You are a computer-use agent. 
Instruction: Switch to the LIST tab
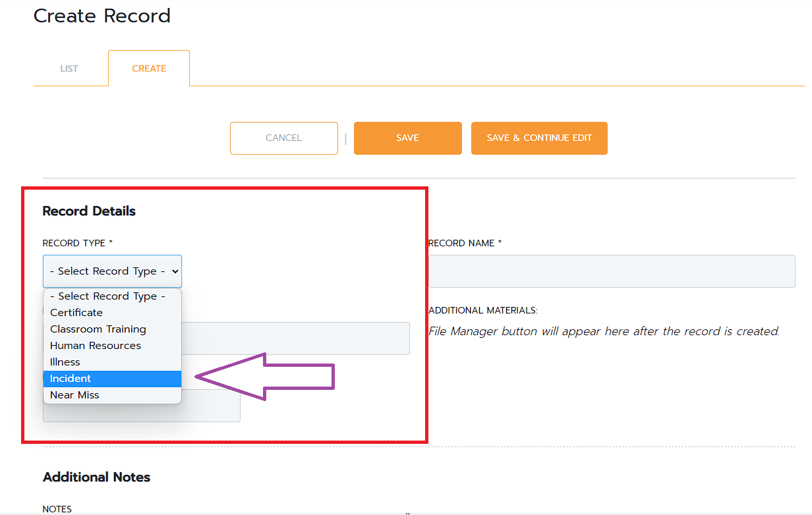click(x=69, y=68)
